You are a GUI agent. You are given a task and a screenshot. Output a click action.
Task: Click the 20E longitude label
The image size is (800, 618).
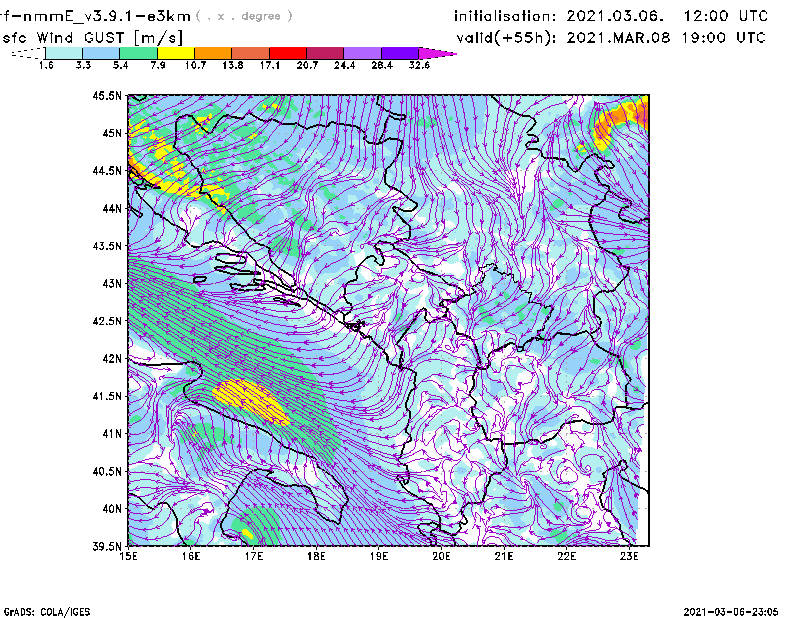[x=441, y=556]
